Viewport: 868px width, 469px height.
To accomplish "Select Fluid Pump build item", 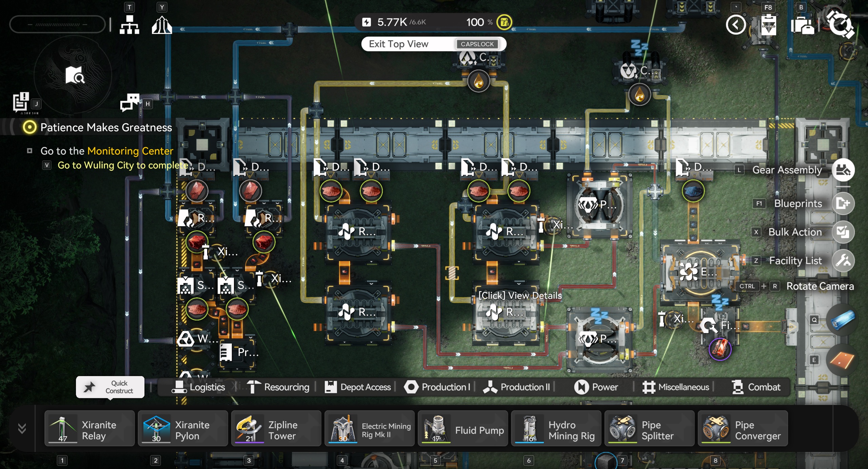I will click(x=463, y=429).
